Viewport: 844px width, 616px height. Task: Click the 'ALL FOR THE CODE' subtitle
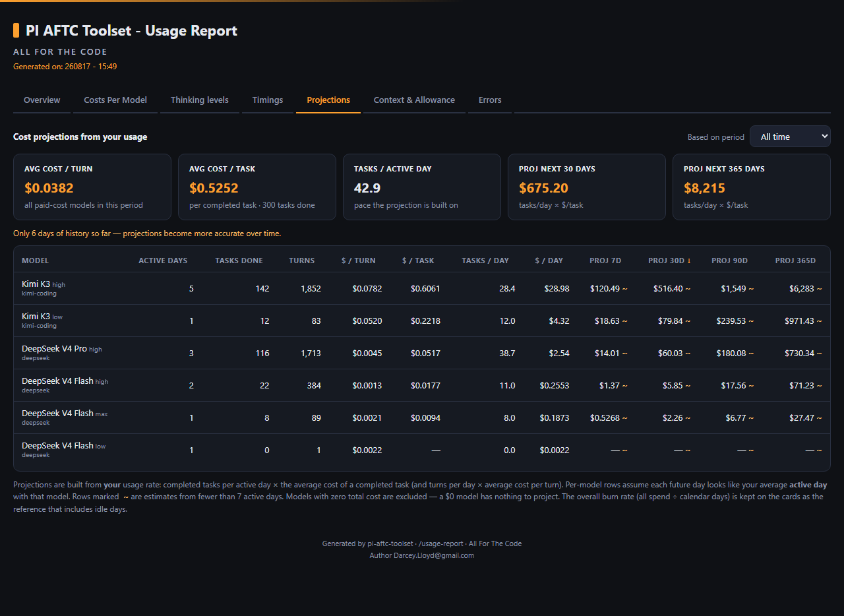point(60,51)
